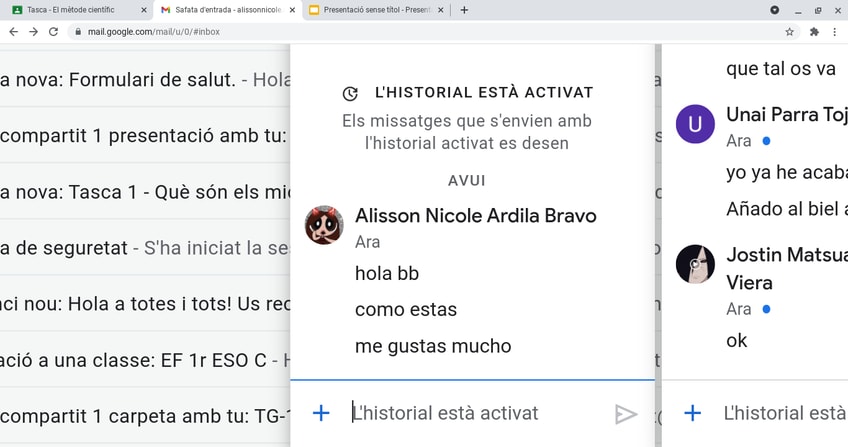Go back to the previous page
Screen dimensions: 848x447
click(14, 32)
